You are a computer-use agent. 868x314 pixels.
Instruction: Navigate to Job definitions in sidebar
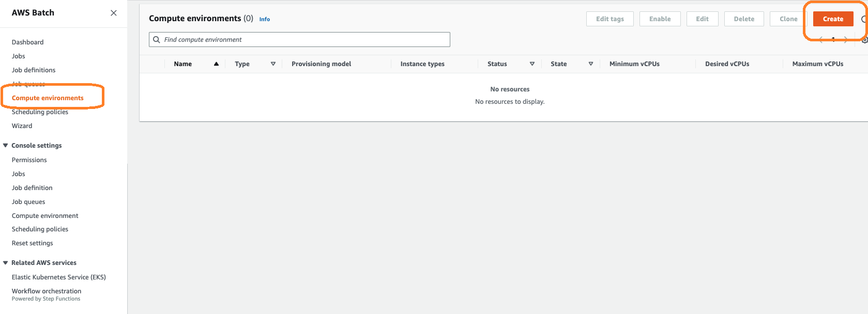coord(34,70)
